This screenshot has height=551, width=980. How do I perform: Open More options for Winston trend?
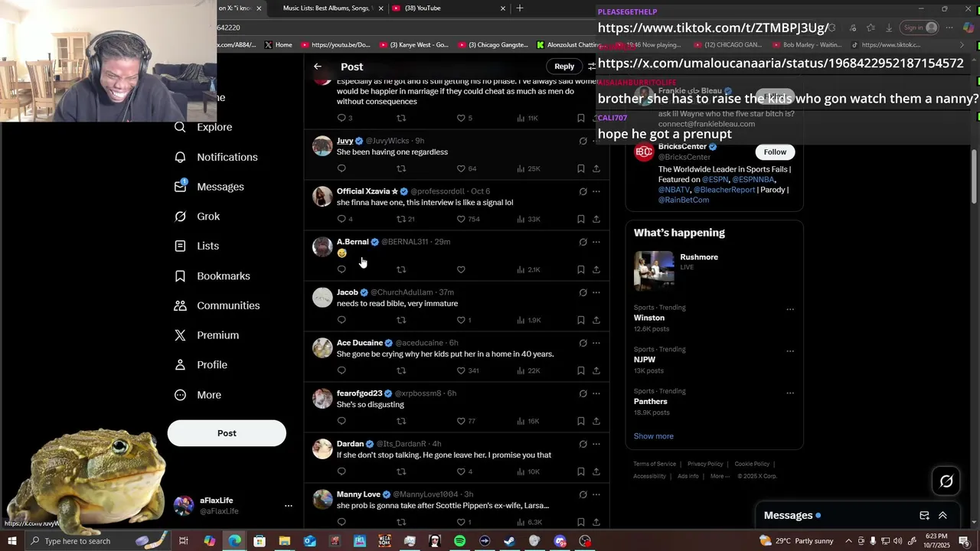(790, 309)
